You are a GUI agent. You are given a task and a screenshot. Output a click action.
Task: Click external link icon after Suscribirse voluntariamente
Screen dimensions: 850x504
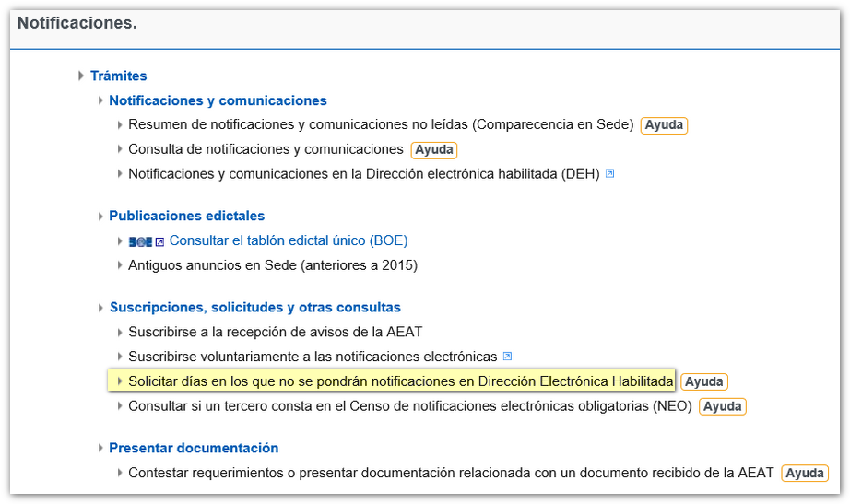507,357
